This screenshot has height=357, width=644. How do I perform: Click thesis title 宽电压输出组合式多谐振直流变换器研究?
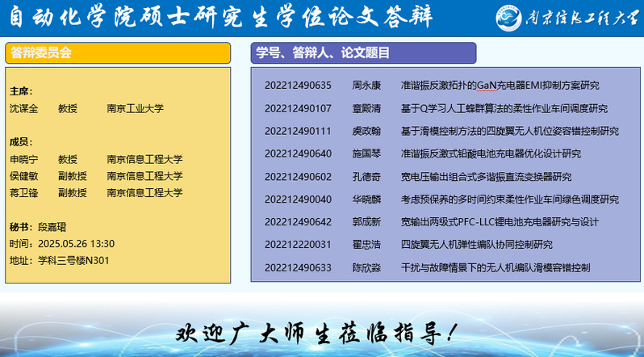click(486, 177)
